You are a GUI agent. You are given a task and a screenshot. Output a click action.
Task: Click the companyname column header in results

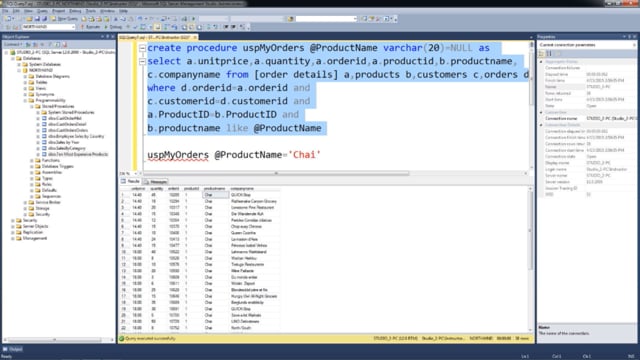(x=254, y=189)
